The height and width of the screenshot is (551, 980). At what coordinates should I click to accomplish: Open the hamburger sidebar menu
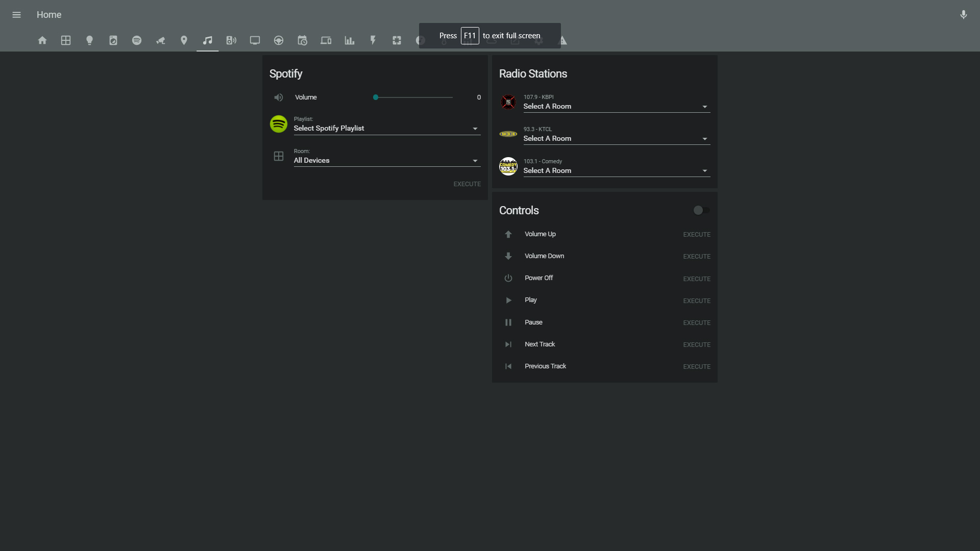[x=16, y=15]
